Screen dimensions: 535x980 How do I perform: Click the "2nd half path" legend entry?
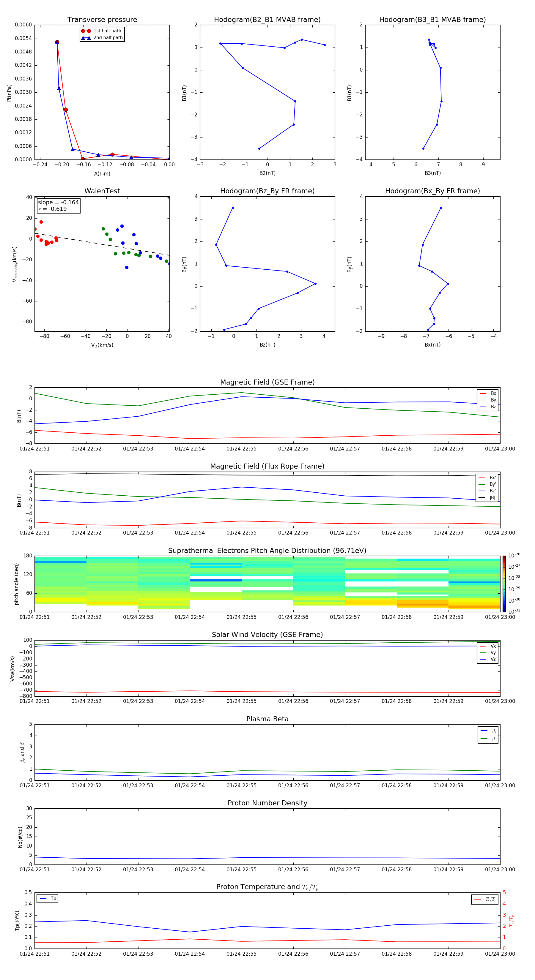[x=102, y=38]
